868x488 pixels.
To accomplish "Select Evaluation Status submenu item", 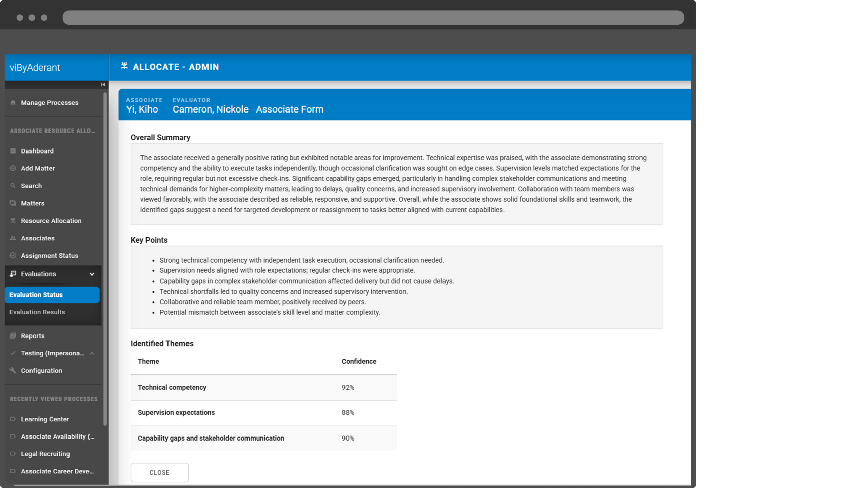I will [x=36, y=295].
